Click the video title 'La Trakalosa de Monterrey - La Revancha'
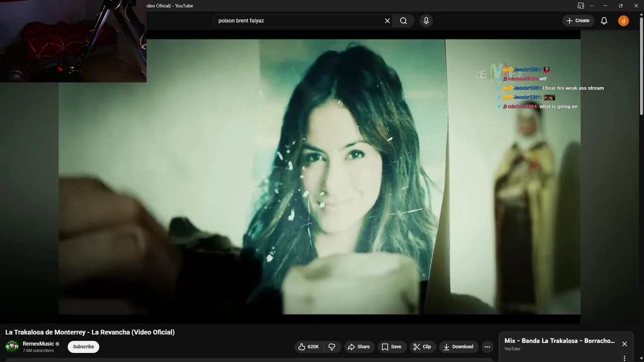Viewport: 644px width, 362px height. (x=90, y=332)
